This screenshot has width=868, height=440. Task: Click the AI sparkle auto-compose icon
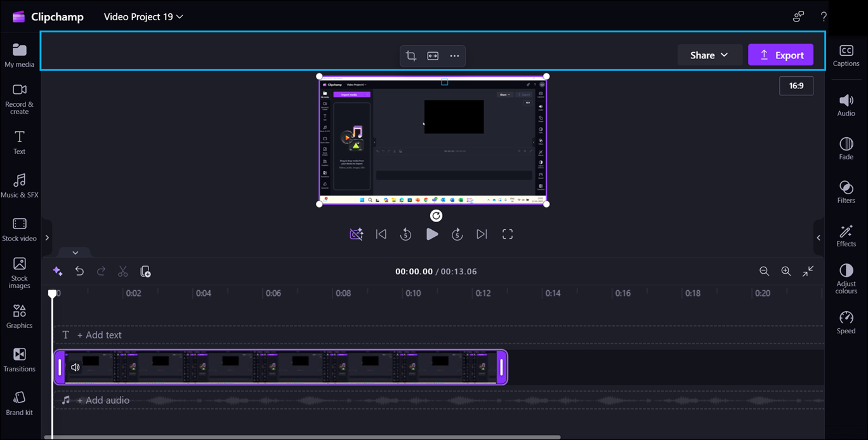[x=57, y=271]
